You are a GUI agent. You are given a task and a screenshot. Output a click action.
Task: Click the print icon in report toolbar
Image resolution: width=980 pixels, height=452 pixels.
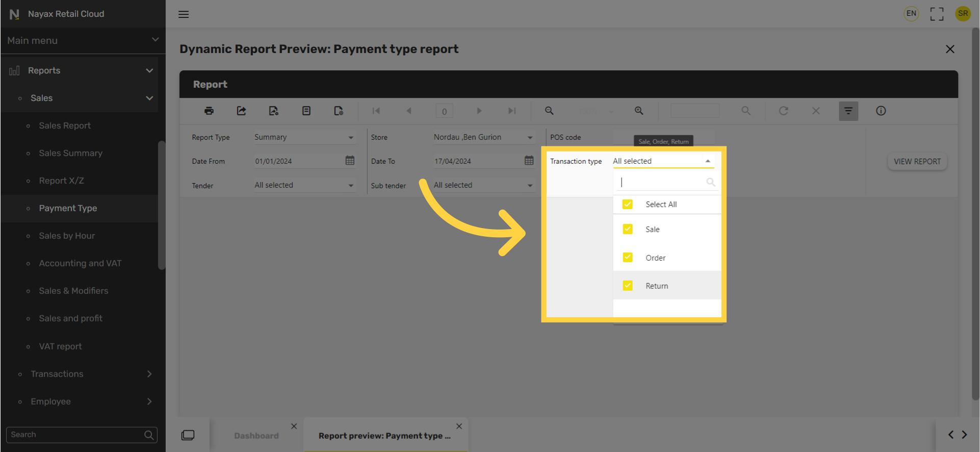(x=209, y=111)
